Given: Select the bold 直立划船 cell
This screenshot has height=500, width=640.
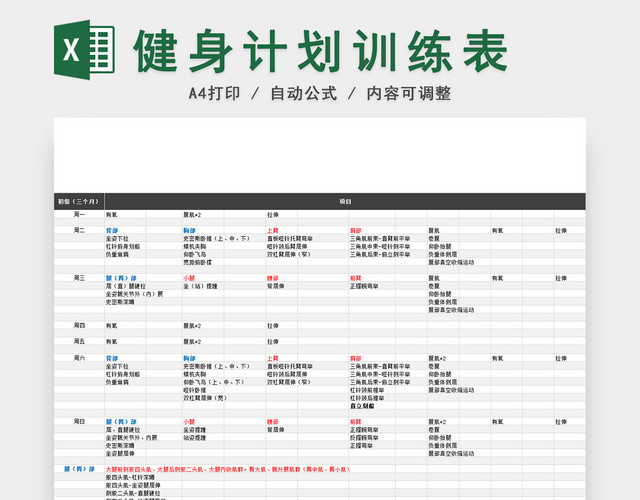Looking at the screenshot, I should (362, 406).
